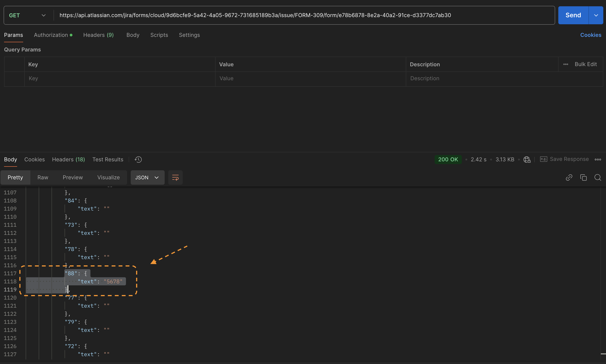Switch to Visualize response view

pos(108,178)
